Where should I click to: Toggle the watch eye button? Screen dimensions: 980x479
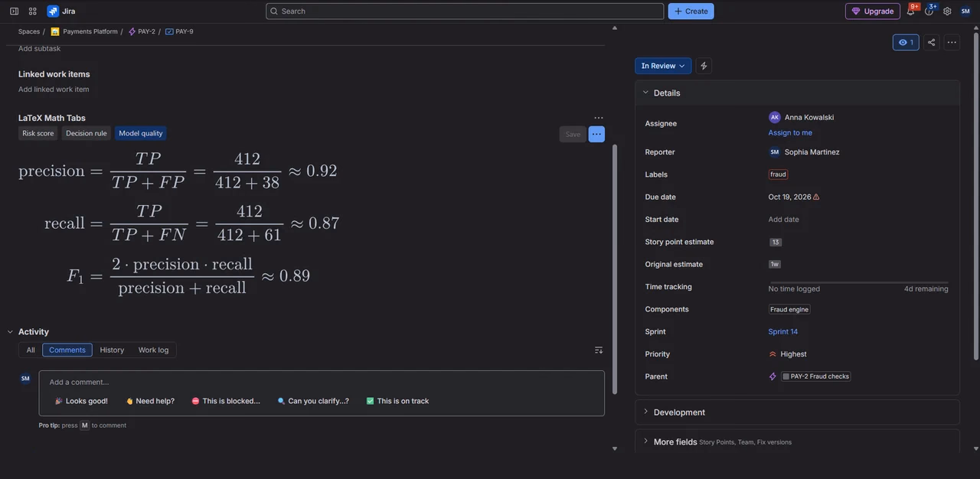tap(906, 42)
